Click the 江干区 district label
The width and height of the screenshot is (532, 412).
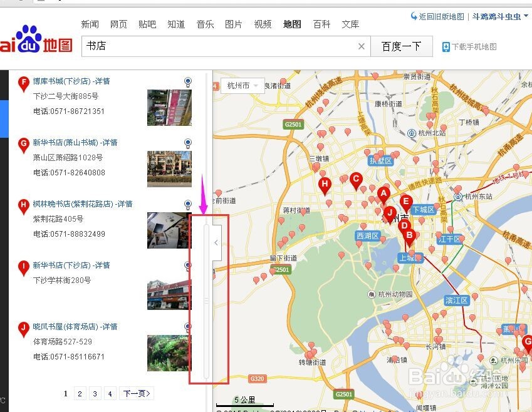449,239
